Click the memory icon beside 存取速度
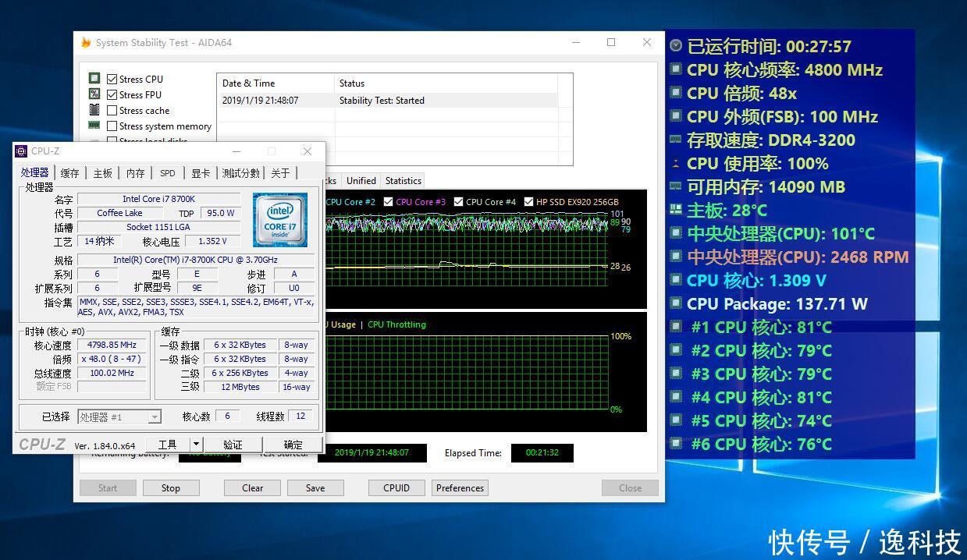Screen dimensions: 967x560 point(676,140)
